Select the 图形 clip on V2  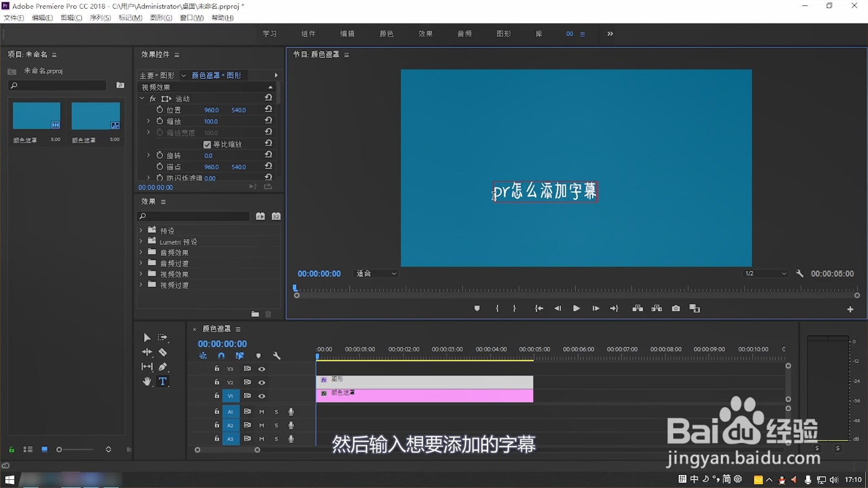pos(424,382)
